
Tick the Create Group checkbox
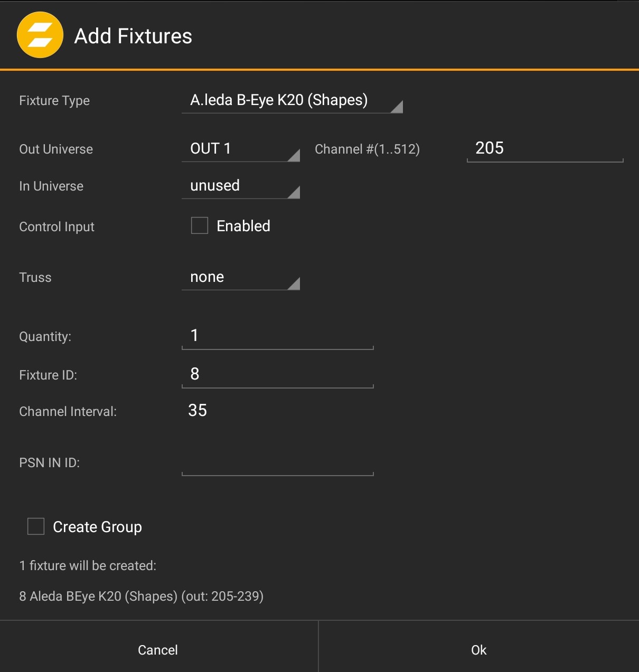click(x=36, y=526)
